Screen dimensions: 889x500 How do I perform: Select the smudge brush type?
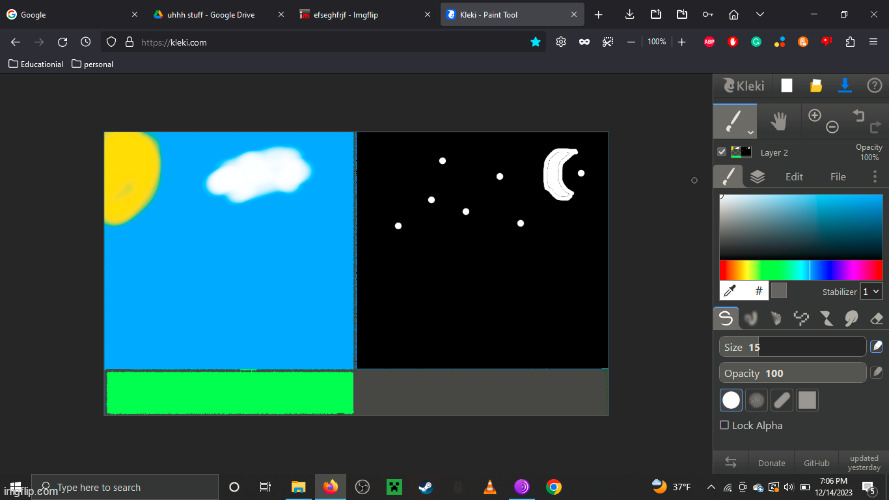(x=851, y=318)
